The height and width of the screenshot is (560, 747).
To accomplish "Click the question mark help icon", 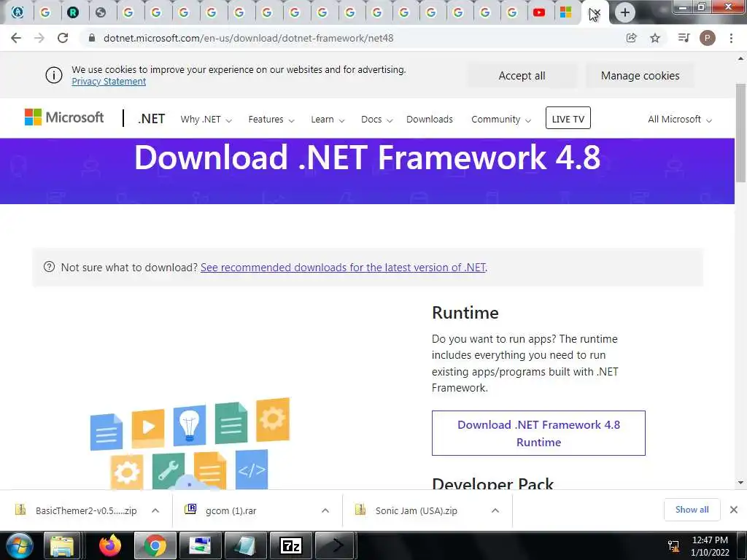I will (x=49, y=267).
